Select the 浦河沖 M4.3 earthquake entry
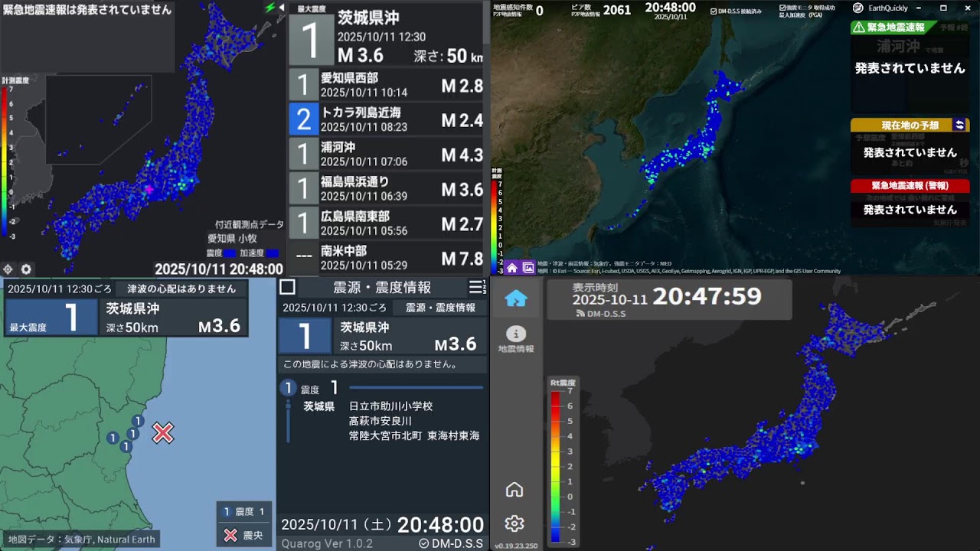This screenshot has height=551, width=980. 386,154
